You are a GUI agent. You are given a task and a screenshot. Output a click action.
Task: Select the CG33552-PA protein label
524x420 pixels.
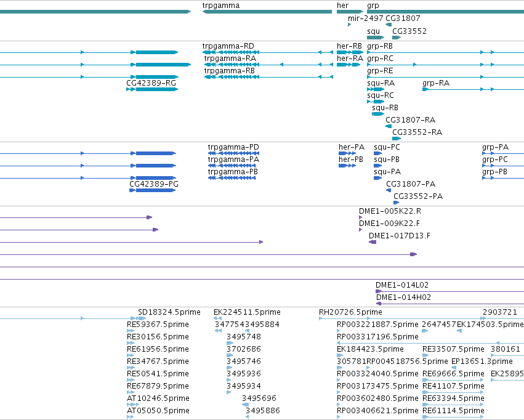coord(418,196)
